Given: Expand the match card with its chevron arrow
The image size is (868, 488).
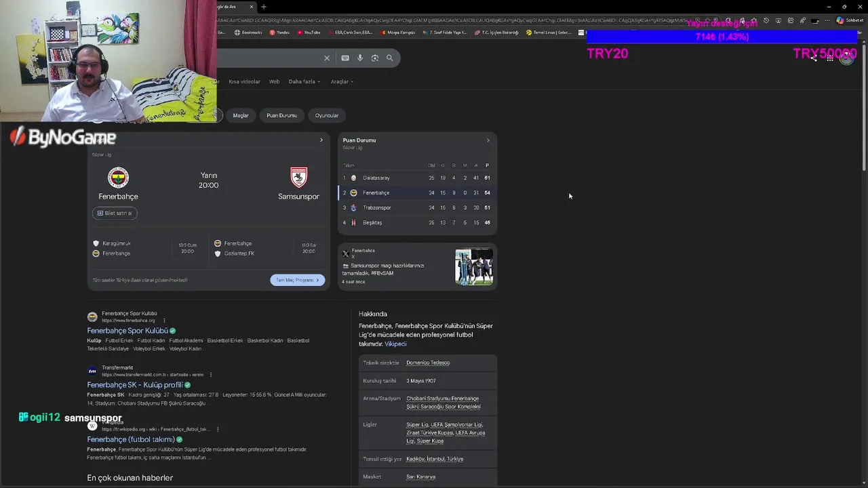Looking at the screenshot, I should [x=321, y=140].
